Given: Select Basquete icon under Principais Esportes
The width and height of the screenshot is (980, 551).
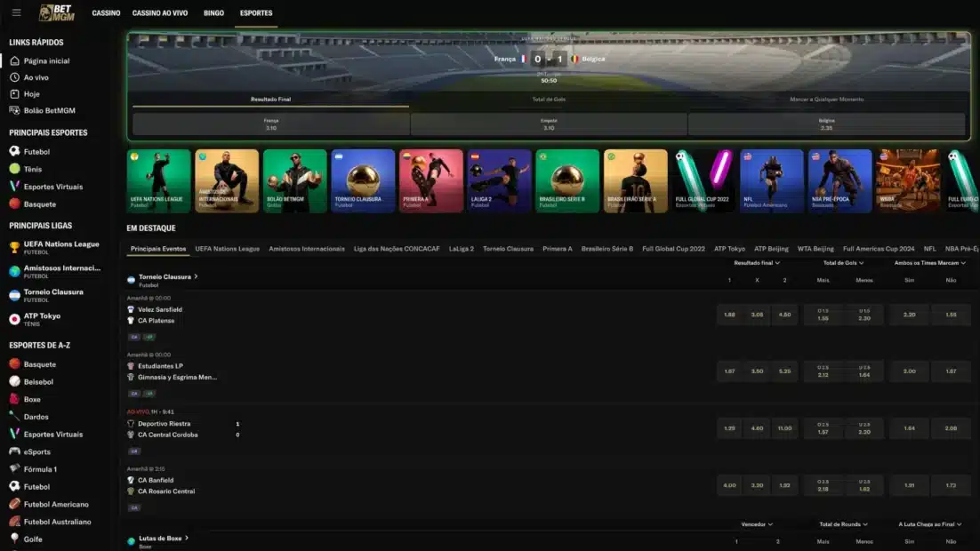Looking at the screenshot, I should tap(14, 204).
